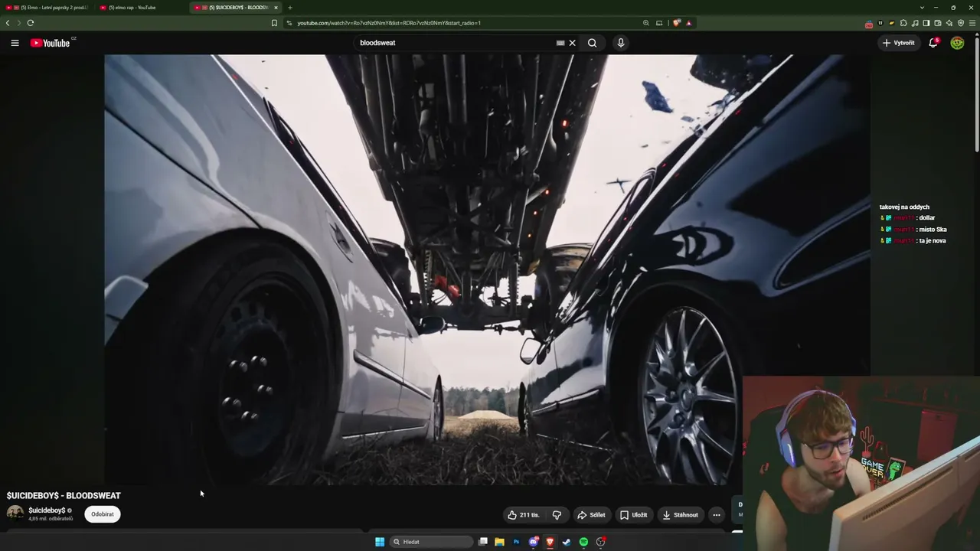Reload the current page
Viewport: 980px width, 551px height.
[x=31, y=23]
